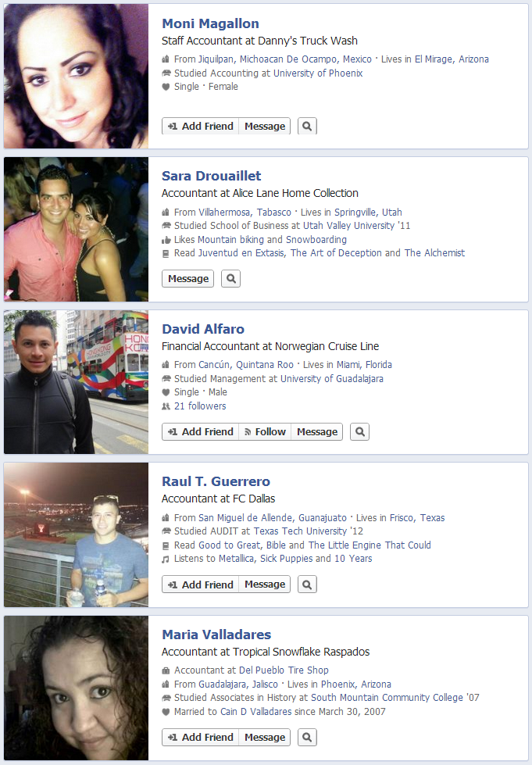Click The Alchemist book link
The width and height of the screenshot is (532, 765).
(x=434, y=252)
